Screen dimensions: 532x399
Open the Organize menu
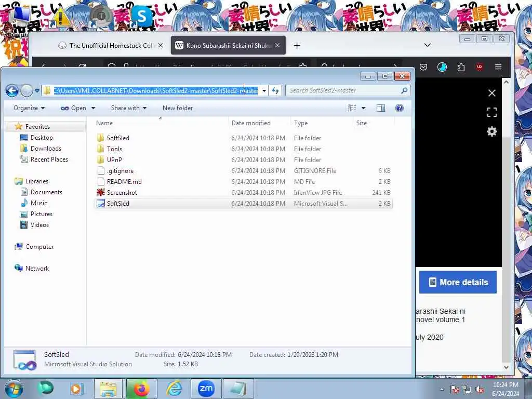pyautogui.click(x=29, y=108)
